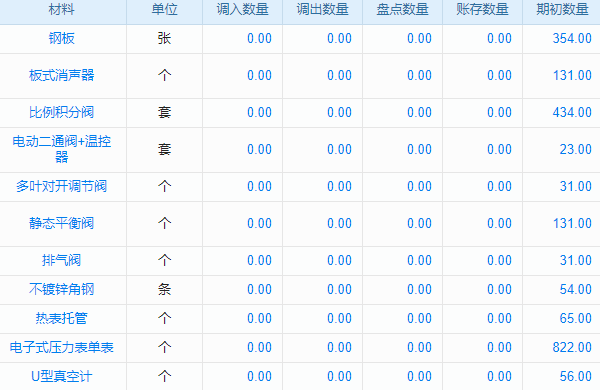Open the 板式消声器 material link

coord(61,75)
